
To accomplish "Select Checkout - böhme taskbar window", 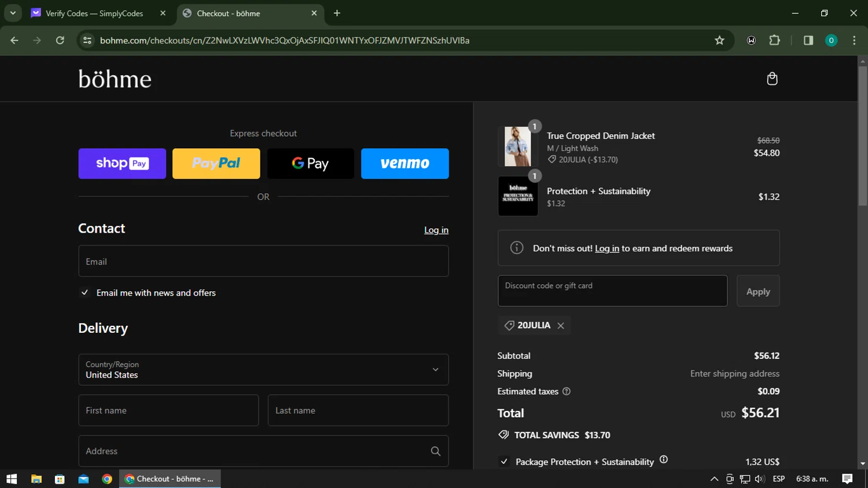I will click(170, 479).
